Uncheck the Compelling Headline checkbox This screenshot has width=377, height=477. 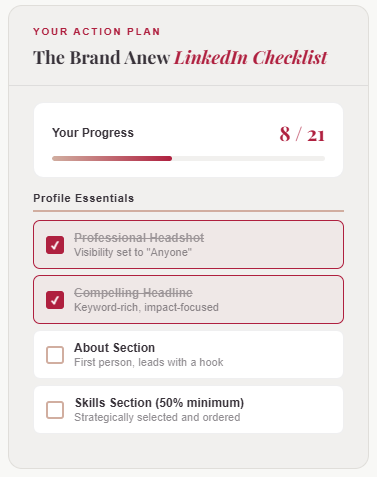pyautogui.click(x=55, y=300)
